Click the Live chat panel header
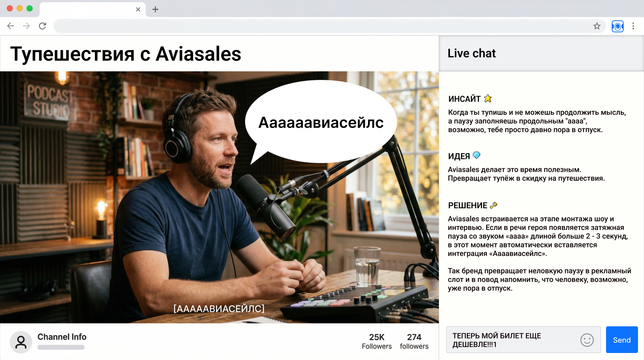Image resolution: width=644 pixels, height=360 pixels. tap(541, 53)
